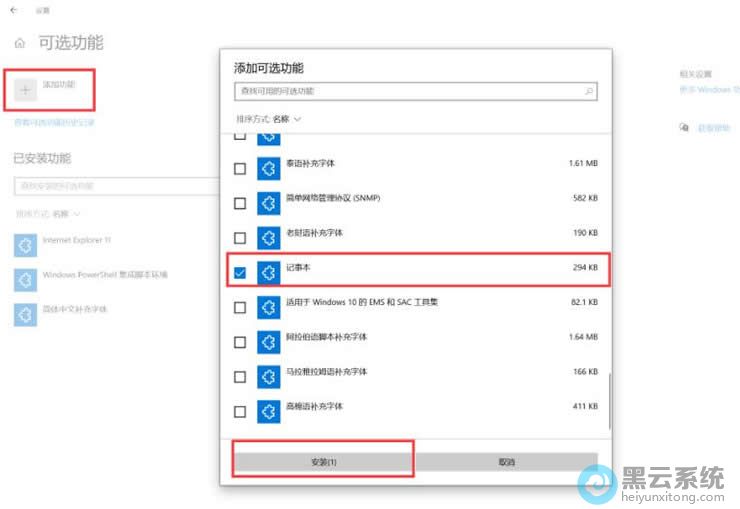
Task: Click the Windows PowerShell feature icon
Action: point(25,278)
